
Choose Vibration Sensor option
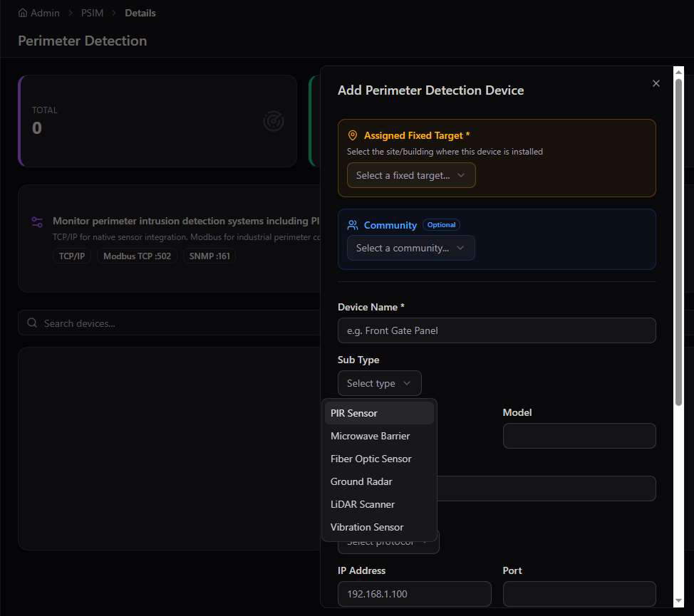(x=379, y=527)
